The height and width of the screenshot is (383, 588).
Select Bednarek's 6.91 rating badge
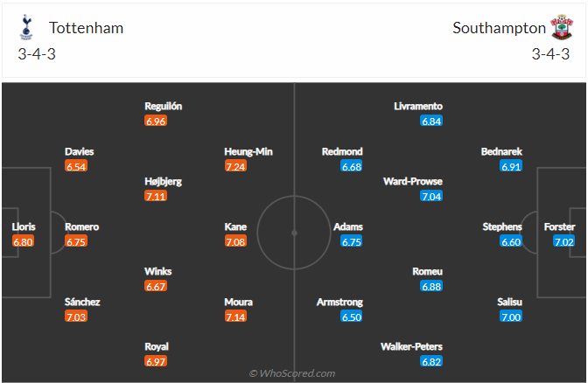(511, 166)
